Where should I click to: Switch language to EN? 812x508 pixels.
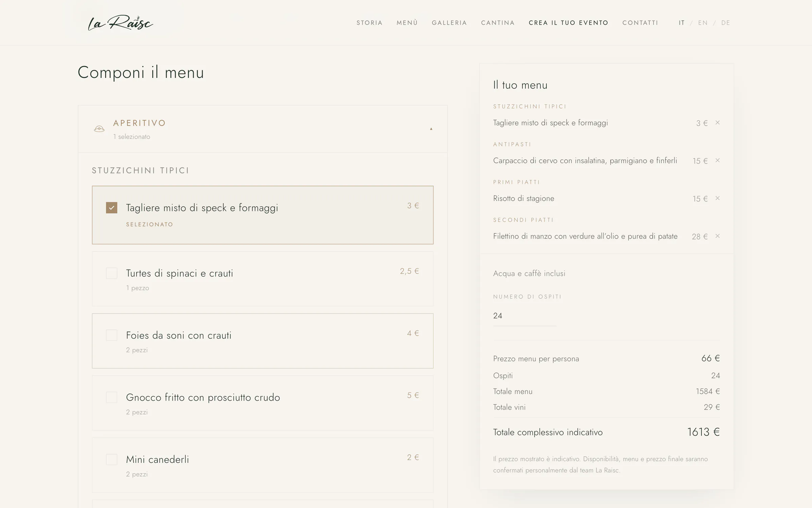click(703, 23)
